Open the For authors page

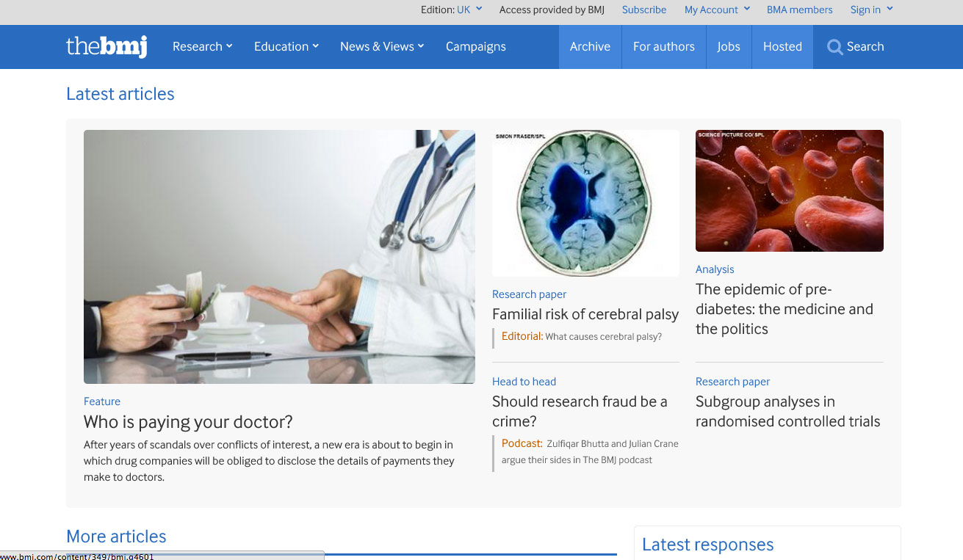tap(664, 47)
